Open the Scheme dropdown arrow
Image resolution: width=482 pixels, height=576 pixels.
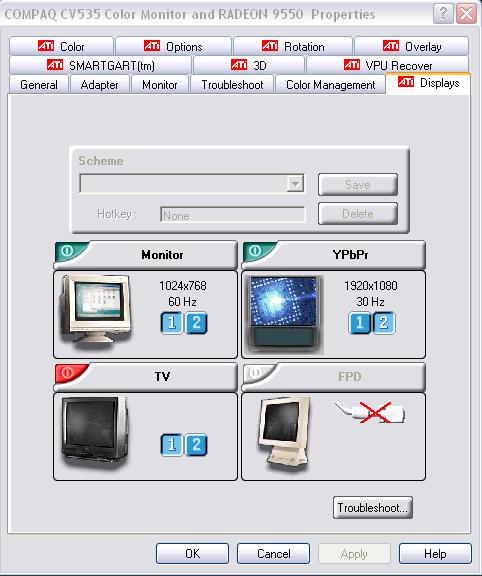point(295,183)
